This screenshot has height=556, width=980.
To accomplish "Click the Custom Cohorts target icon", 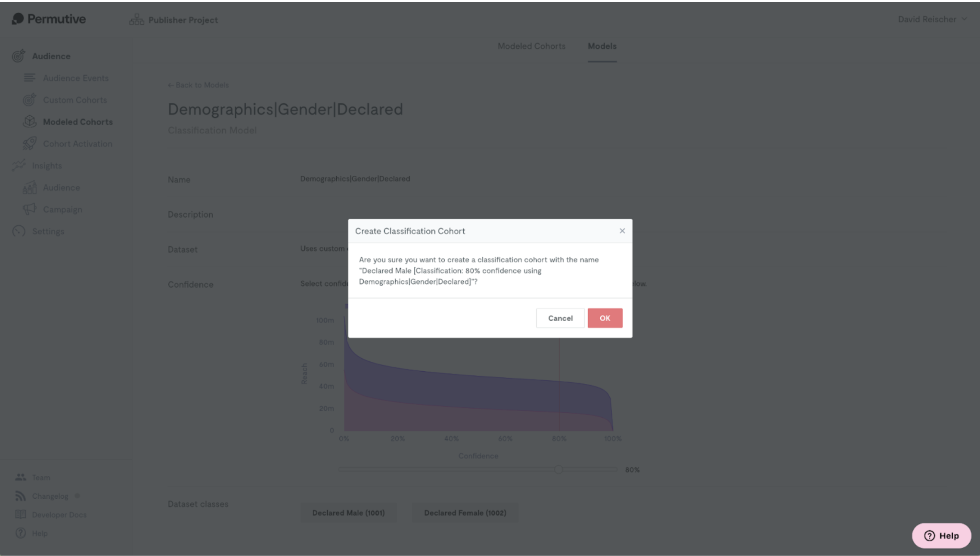I will click(29, 100).
